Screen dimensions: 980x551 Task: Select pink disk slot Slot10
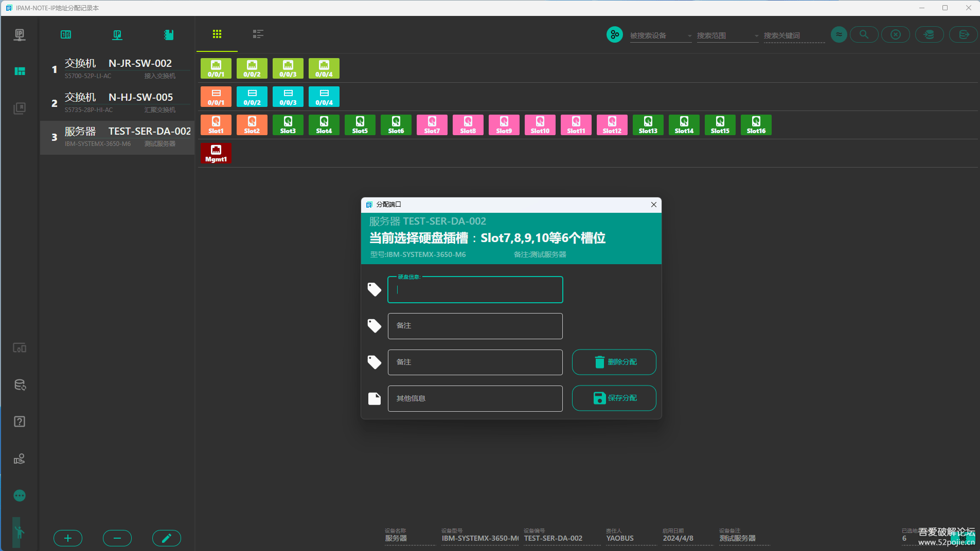coord(540,125)
